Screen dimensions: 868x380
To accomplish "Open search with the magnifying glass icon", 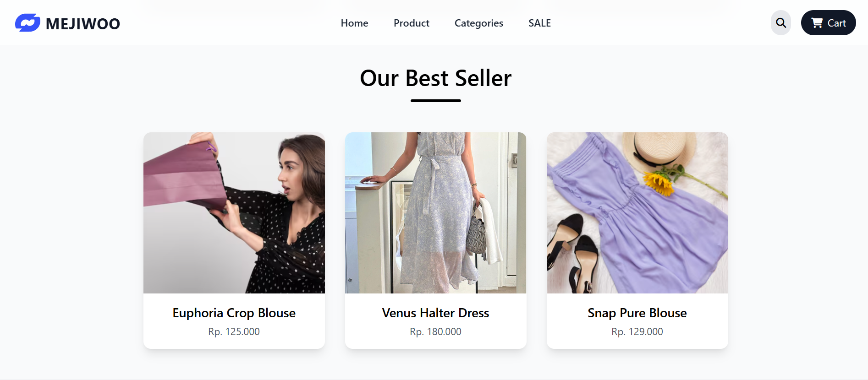I will pyautogui.click(x=780, y=23).
